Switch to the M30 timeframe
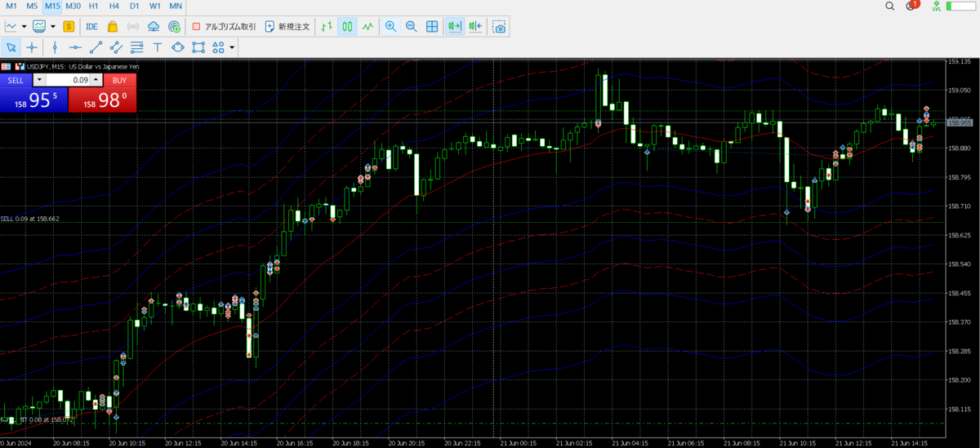 (73, 6)
